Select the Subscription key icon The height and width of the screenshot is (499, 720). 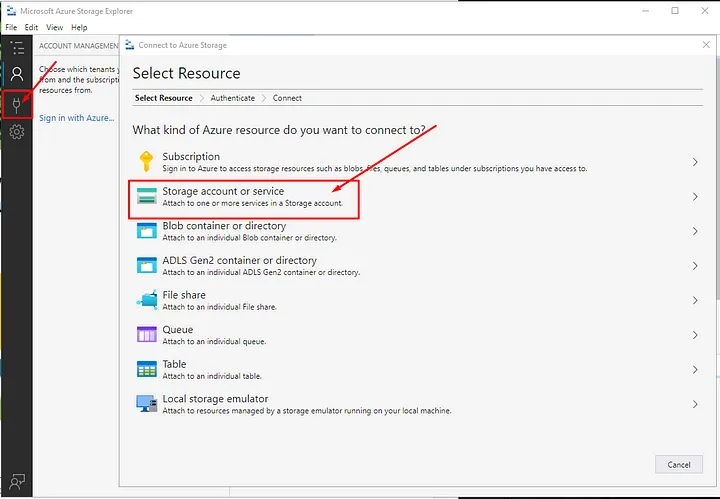[x=146, y=162]
